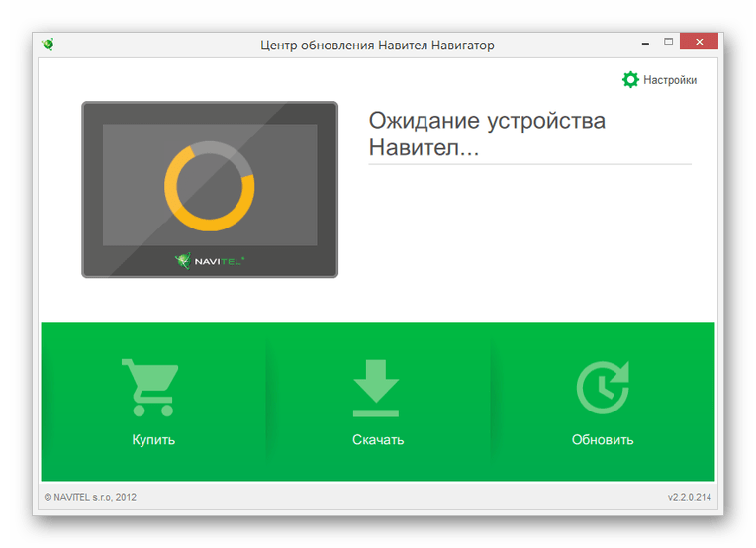756x548 pixels.
Task: Click the Ожидание устройства Навител heading
Action: point(487,134)
